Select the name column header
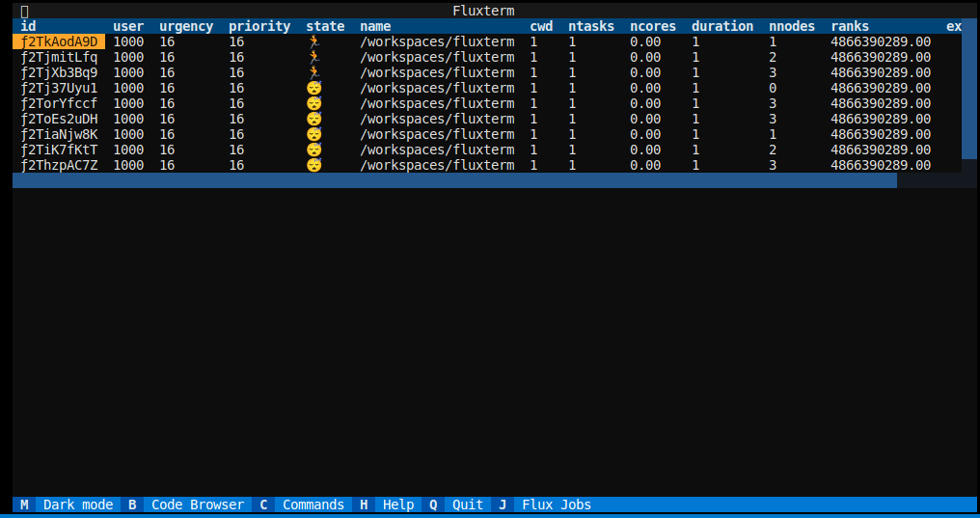 [375, 26]
